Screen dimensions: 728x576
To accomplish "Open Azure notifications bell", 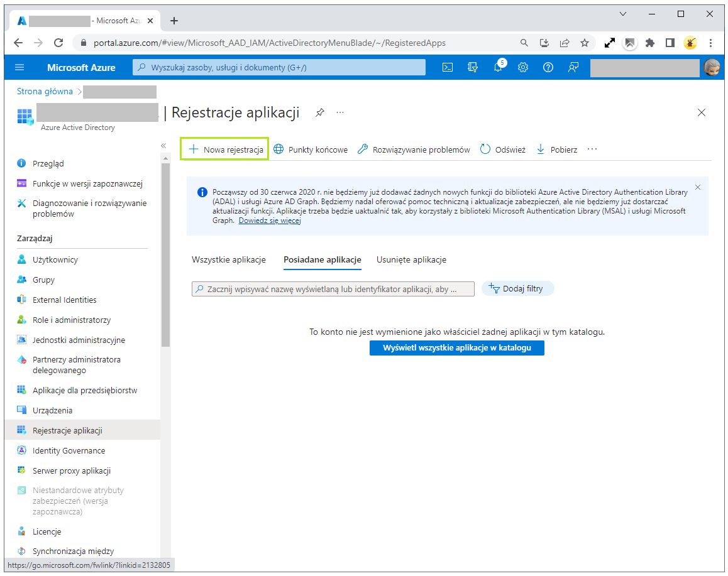I will pyautogui.click(x=498, y=67).
